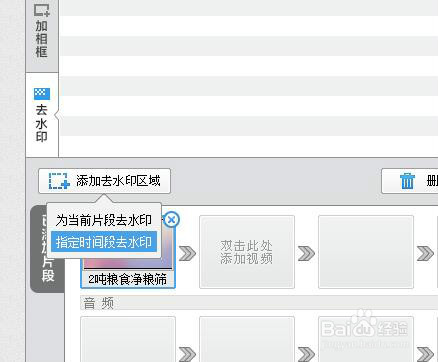Open the 已添加片段 side tab
This screenshot has width=438, height=362.
coord(48,249)
